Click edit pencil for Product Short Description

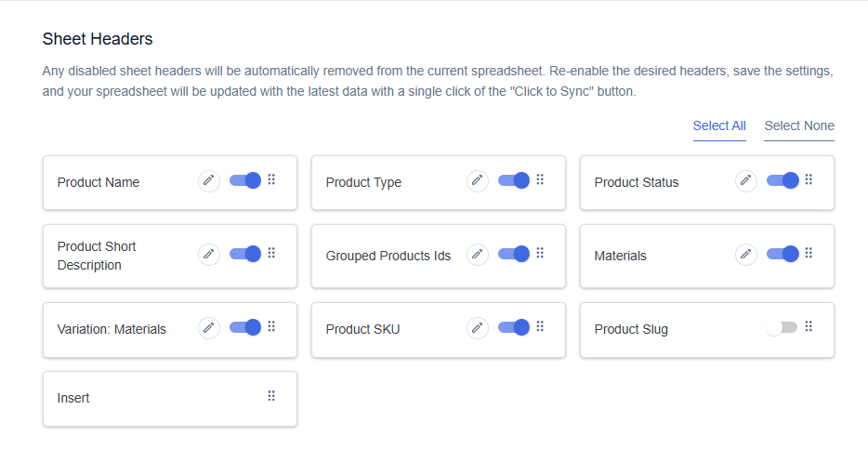tap(209, 255)
